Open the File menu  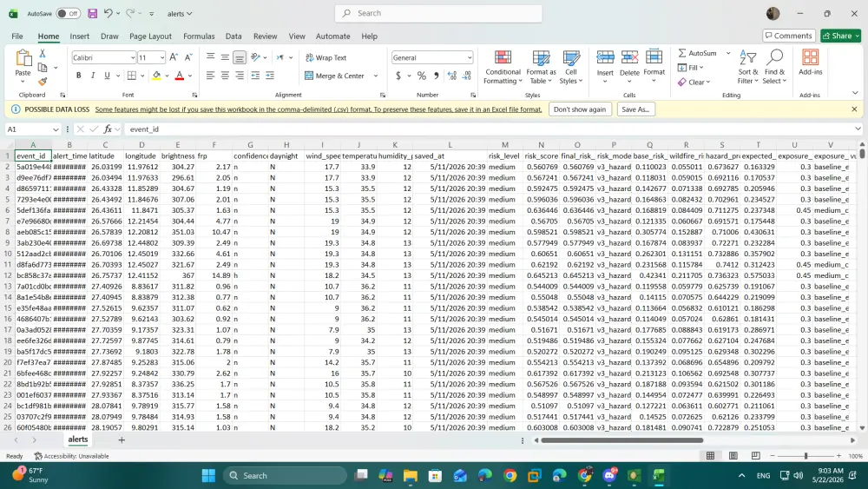pos(17,36)
